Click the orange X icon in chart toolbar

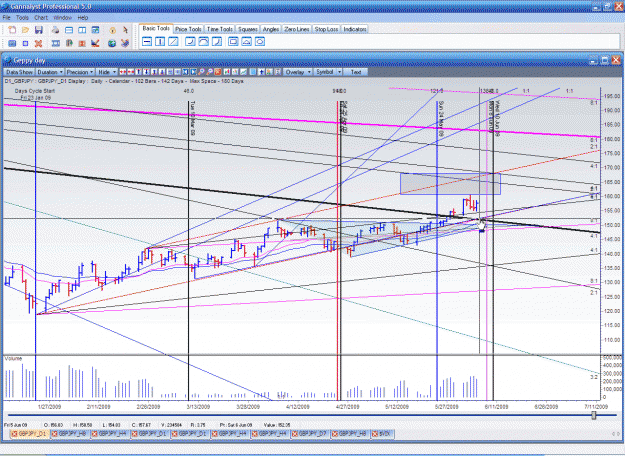click(x=218, y=72)
